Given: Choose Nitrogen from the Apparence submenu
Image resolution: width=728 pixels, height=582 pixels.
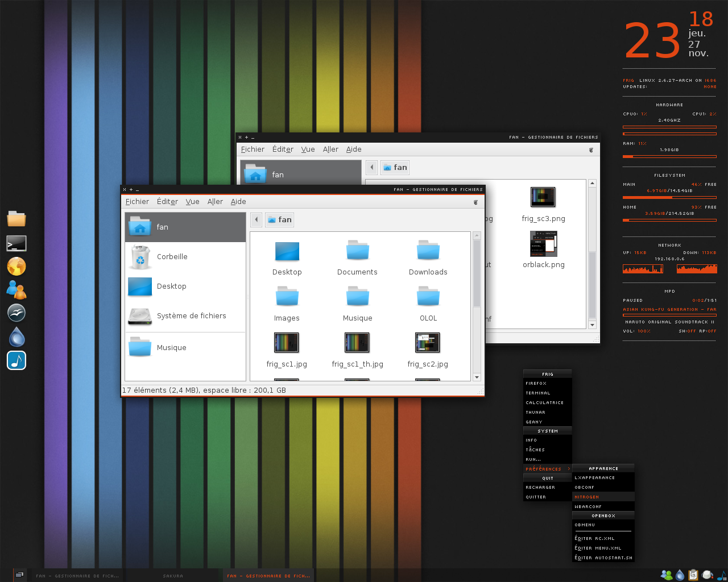Looking at the screenshot, I should (603, 497).
